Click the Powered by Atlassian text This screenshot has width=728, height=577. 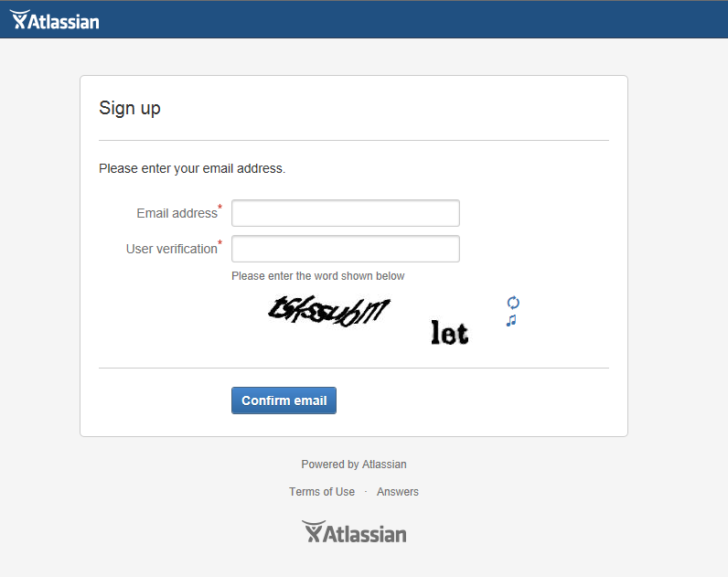354,465
